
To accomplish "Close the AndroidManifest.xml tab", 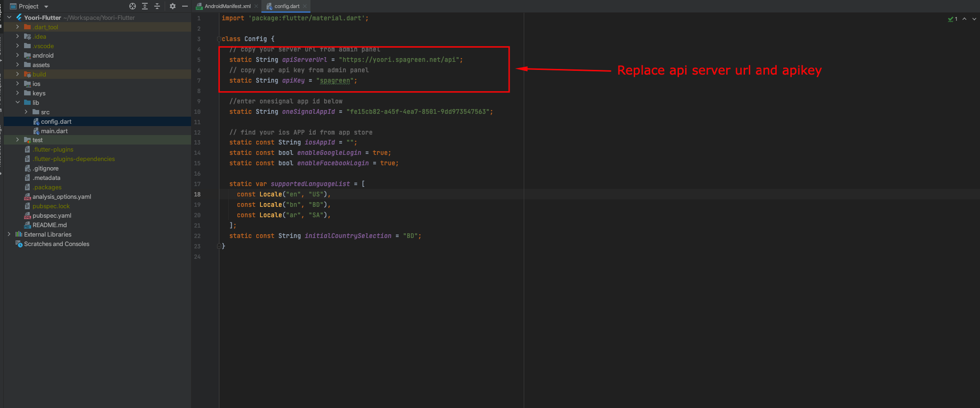I will (x=256, y=6).
